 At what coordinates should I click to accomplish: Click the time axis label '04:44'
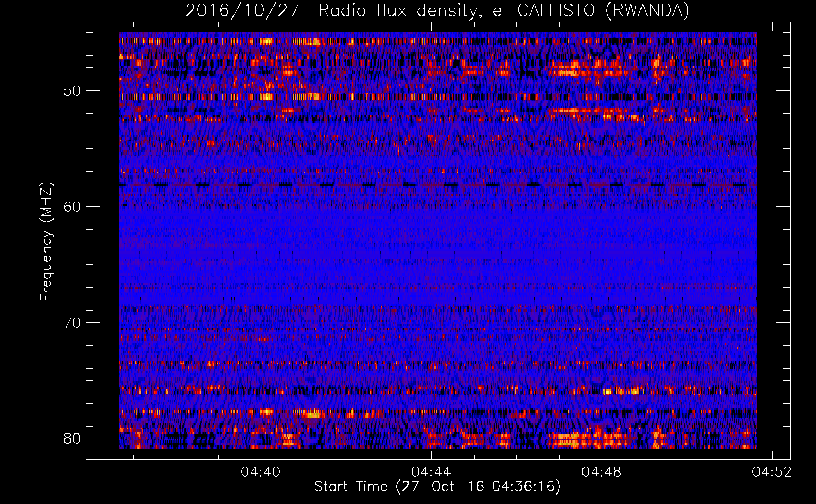point(431,472)
